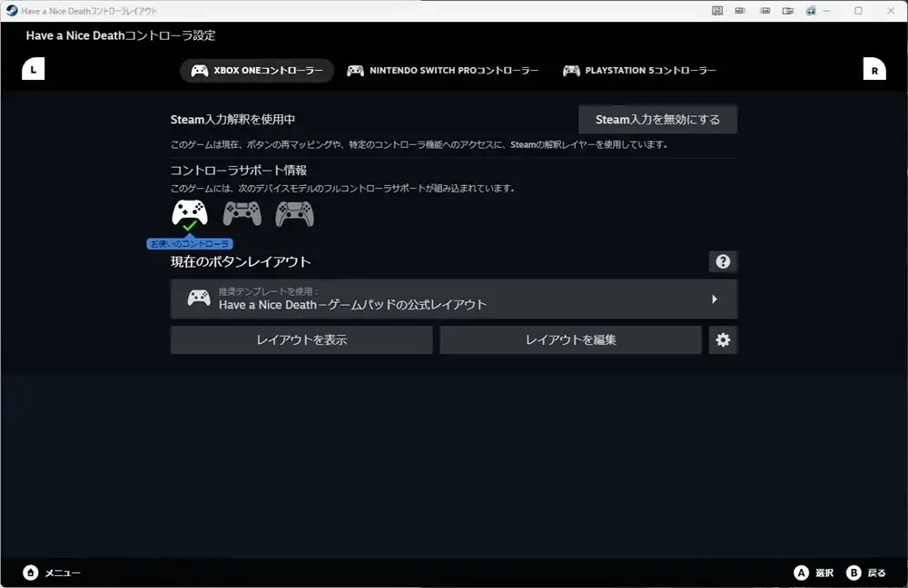Click the Xbox One tab's gamepad icon

200,71
